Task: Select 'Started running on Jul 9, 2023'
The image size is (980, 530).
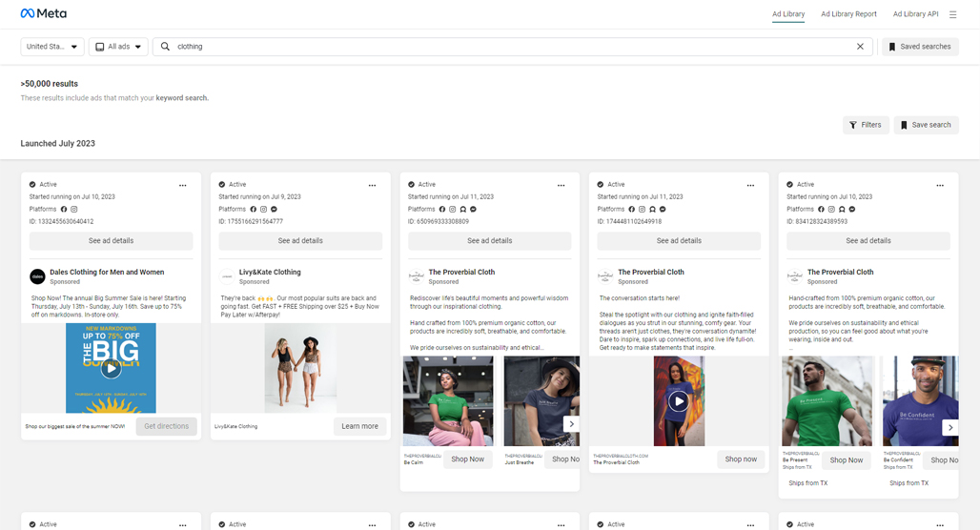Action: tap(259, 197)
